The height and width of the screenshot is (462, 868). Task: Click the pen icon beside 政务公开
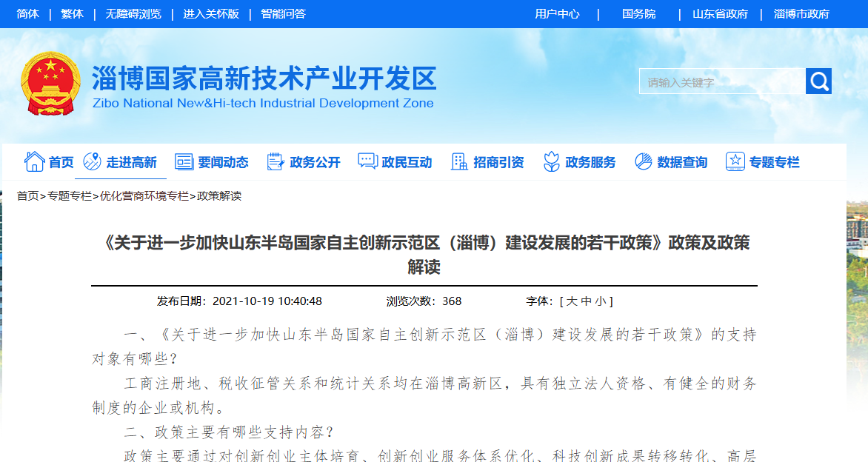click(x=275, y=161)
